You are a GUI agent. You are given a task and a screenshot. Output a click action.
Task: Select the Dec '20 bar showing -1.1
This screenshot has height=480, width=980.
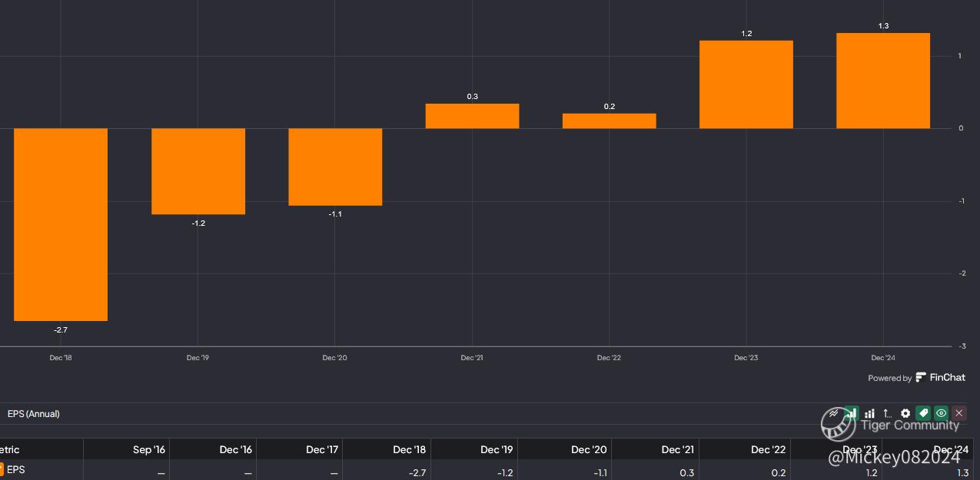pos(335,167)
